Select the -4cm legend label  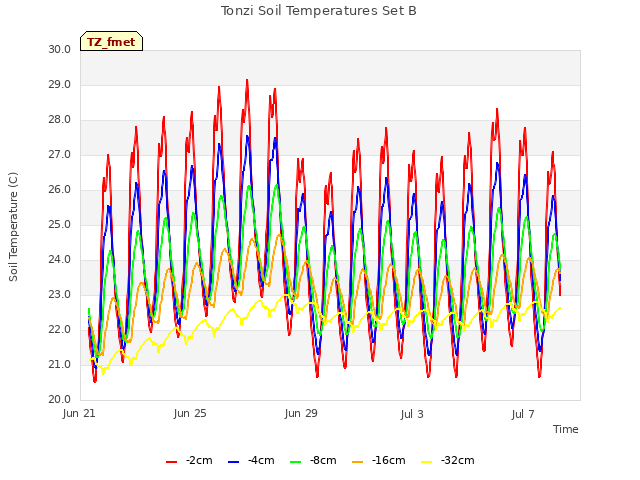tap(261, 460)
